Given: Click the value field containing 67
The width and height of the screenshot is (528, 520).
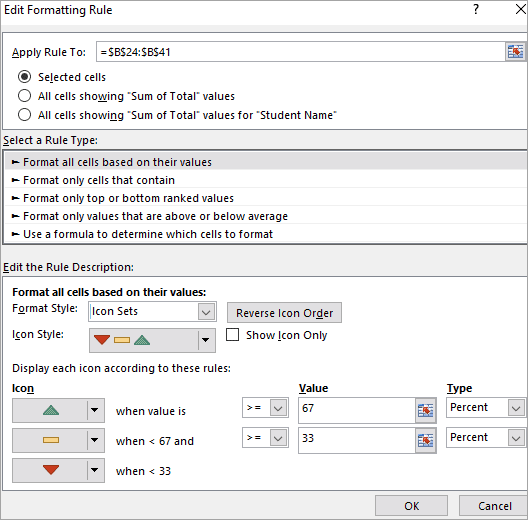Looking at the screenshot, I should tap(357, 410).
